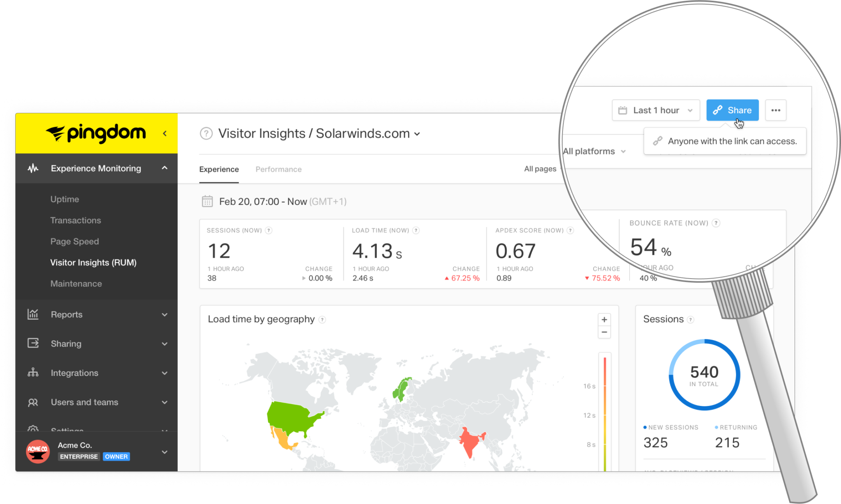Select the Experience Monitoring waveform icon
This screenshot has height=504, width=841.
(x=33, y=168)
